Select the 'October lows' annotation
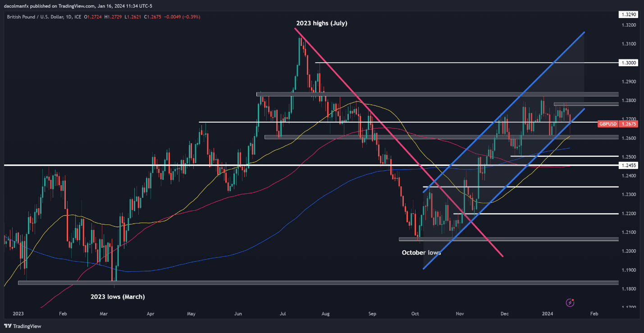 pos(421,253)
